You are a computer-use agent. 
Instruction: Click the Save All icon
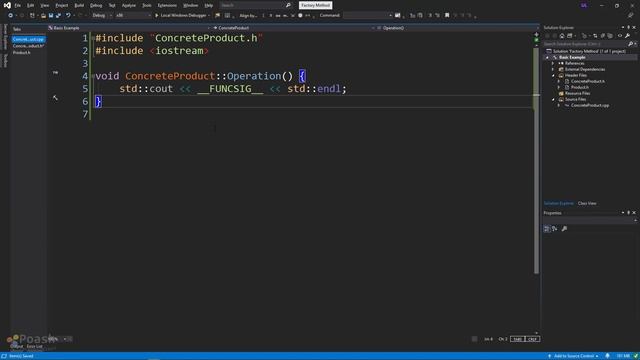click(58, 16)
